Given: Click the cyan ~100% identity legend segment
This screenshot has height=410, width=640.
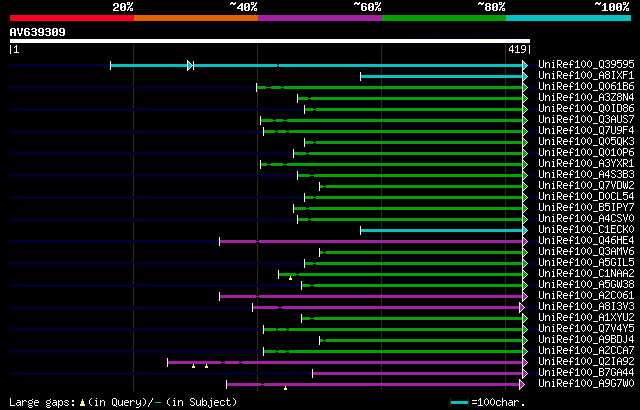Looking at the screenshot, I should click(569, 18).
